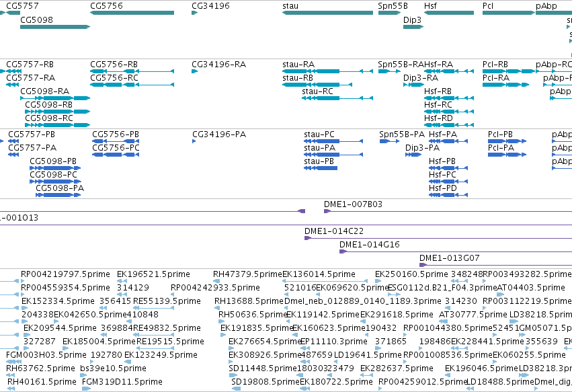572x392 pixels.
Task: Select the stau-RB transcript
Action: (317, 85)
